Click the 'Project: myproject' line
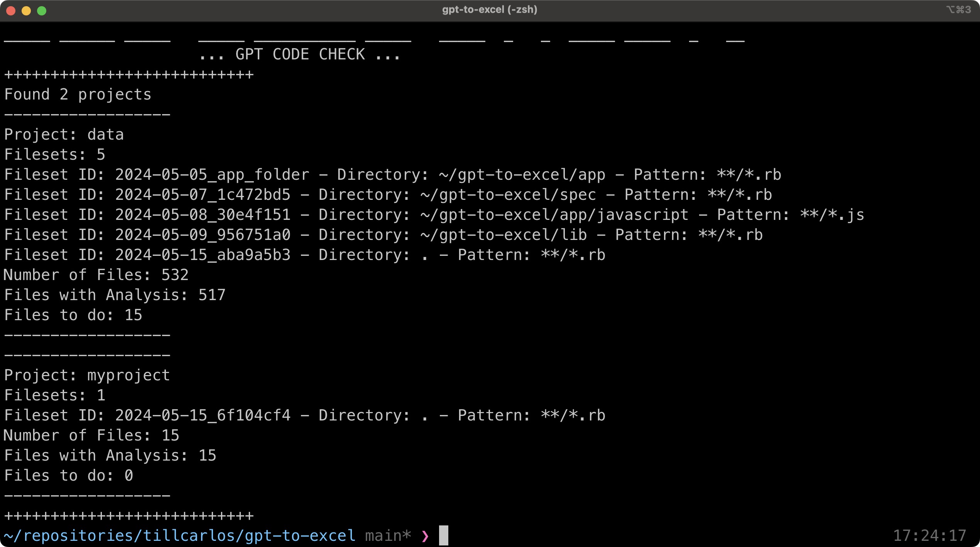Viewport: 980px width, 547px height. click(x=87, y=375)
